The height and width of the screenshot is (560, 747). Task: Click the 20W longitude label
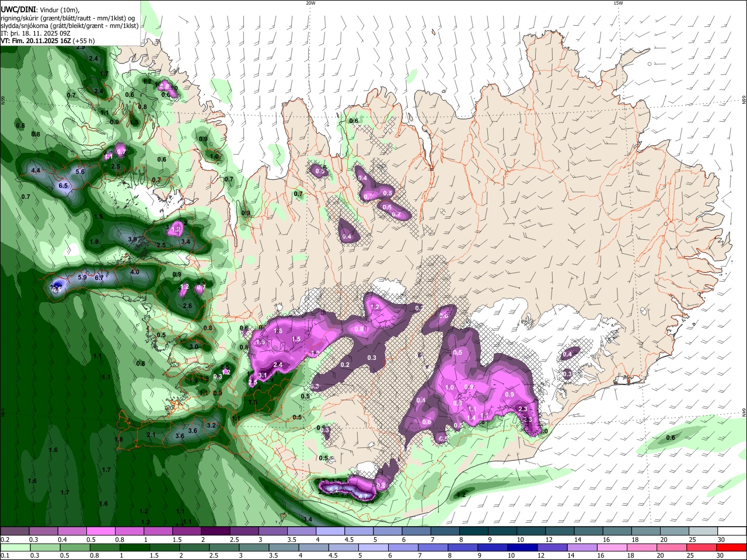tap(310, 3)
